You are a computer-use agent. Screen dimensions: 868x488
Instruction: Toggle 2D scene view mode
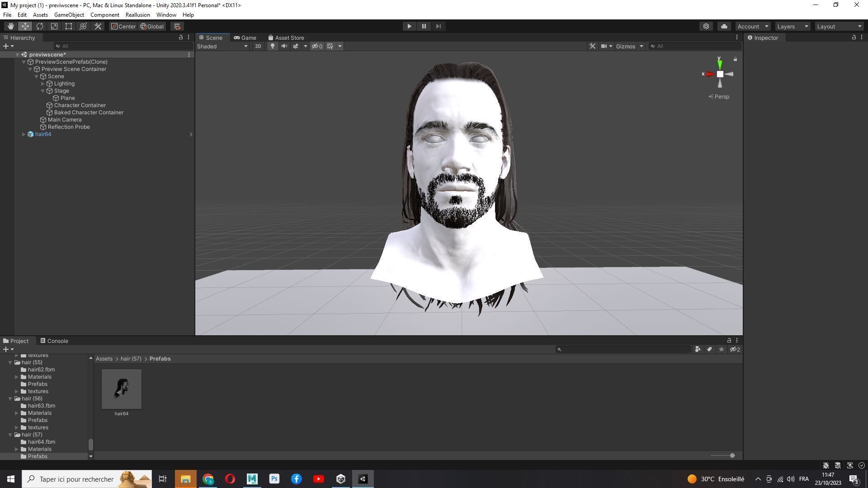[x=258, y=46]
